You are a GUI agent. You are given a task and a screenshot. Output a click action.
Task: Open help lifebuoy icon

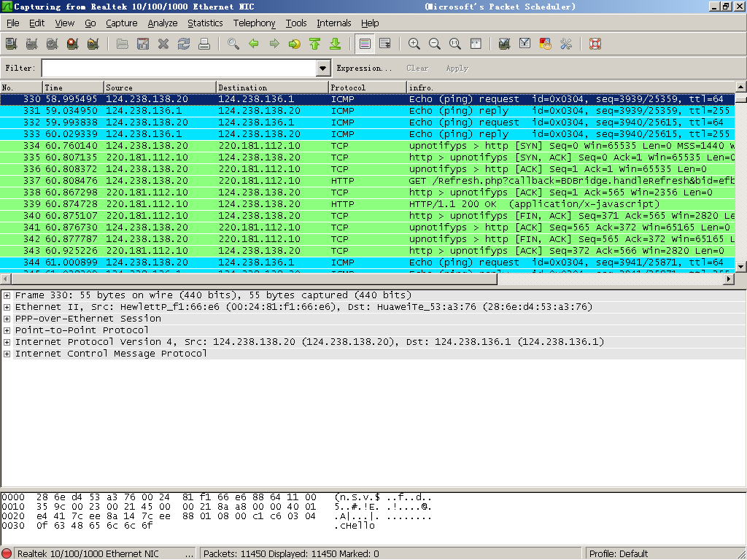click(x=595, y=44)
